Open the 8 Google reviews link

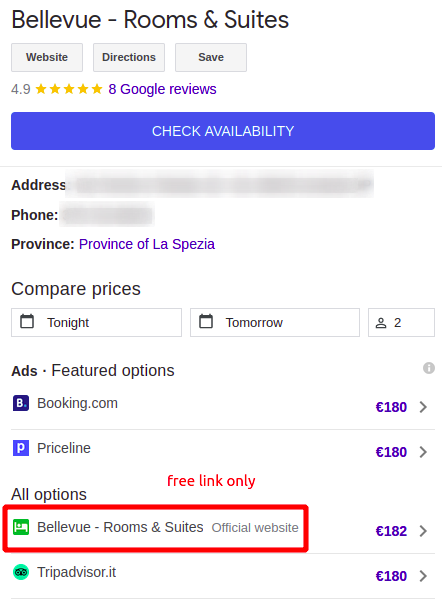click(162, 89)
